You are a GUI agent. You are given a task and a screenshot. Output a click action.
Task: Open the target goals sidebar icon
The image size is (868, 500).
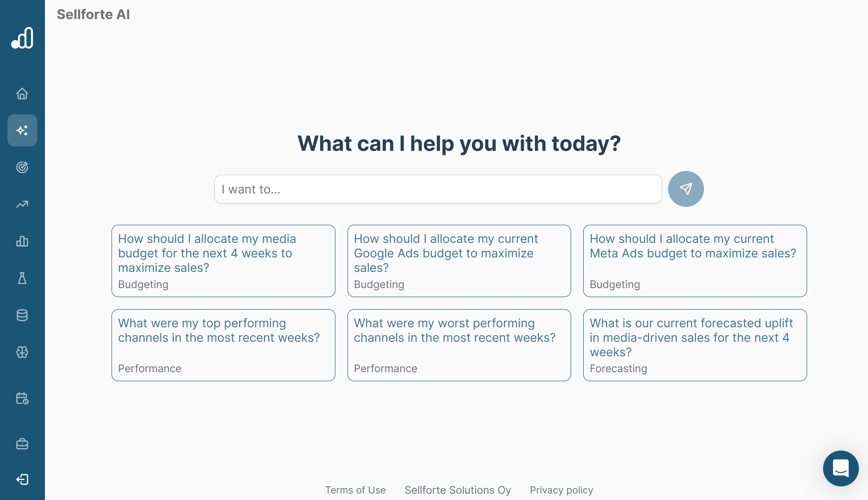22,167
